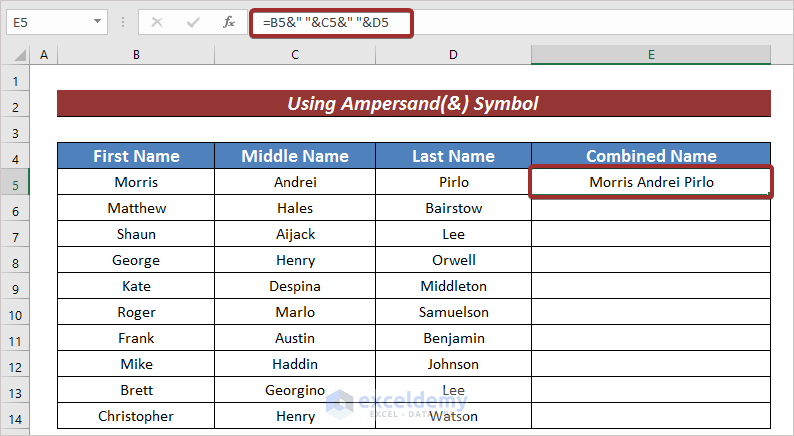Click the Select All corner triangle
The height and width of the screenshot is (436, 794).
[x=19, y=55]
